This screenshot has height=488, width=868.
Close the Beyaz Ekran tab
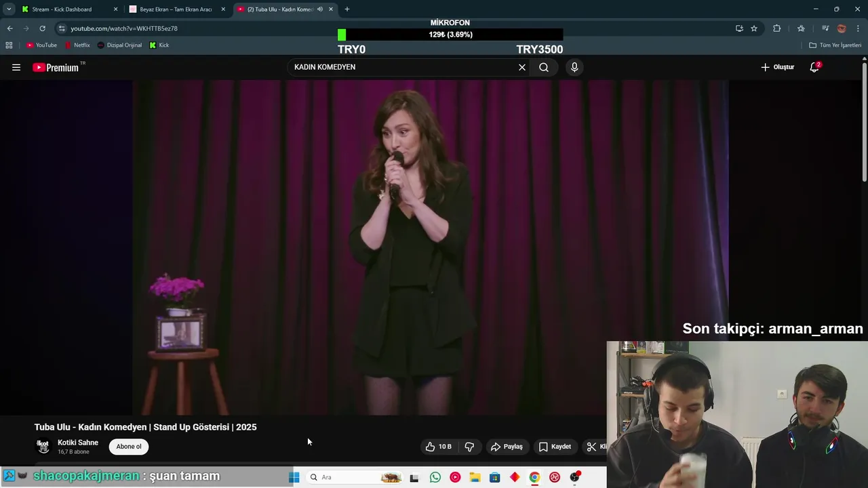(x=223, y=9)
